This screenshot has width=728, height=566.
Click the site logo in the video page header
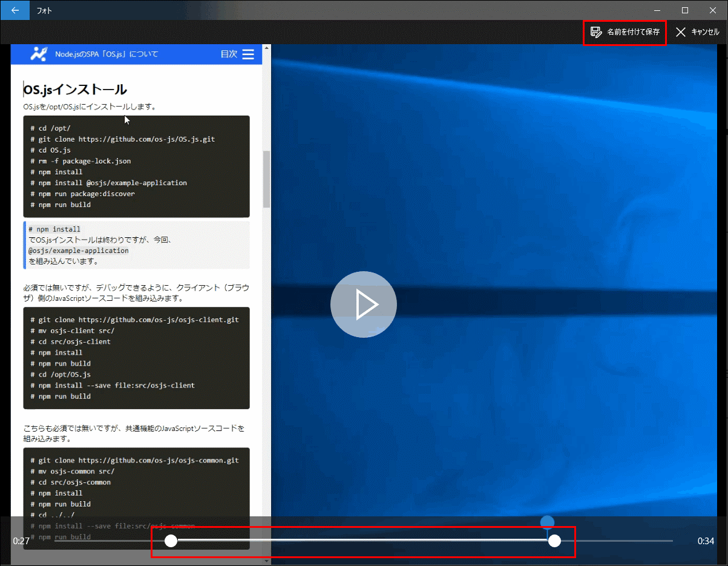coord(39,54)
